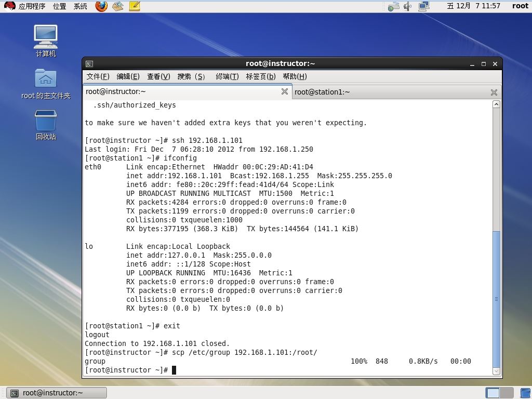Maximize the terminal window
The height and width of the screenshot is (399, 532).
(x=484, y=64)
